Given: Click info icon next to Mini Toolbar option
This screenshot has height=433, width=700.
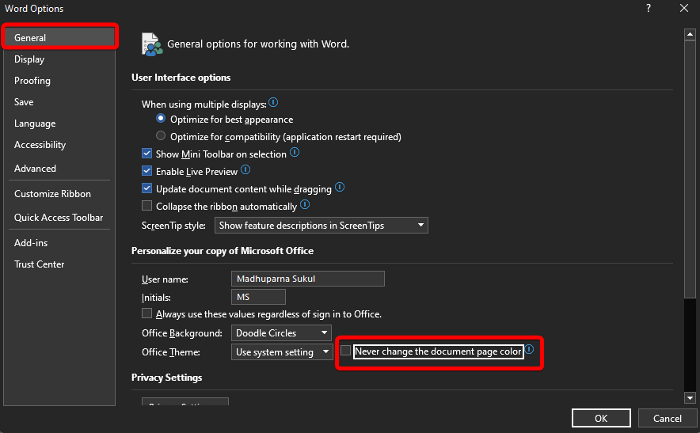Looking at the screenshot, I should point(295,153).
